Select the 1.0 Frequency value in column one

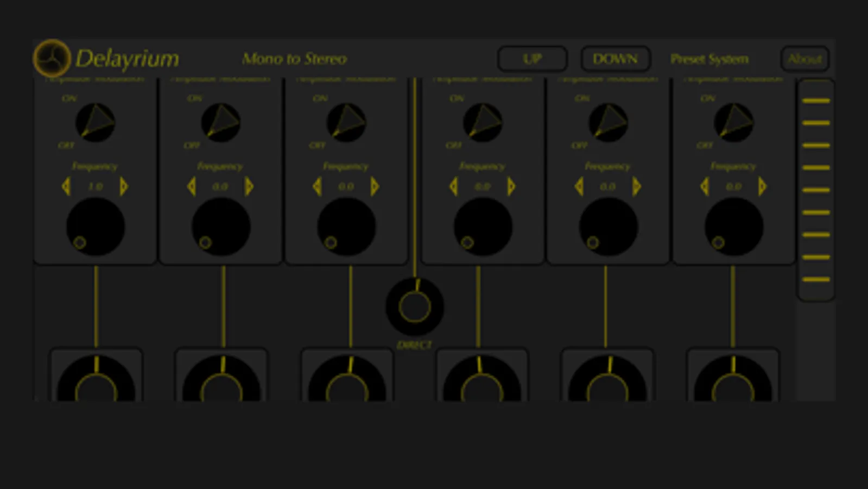[95, 186]
